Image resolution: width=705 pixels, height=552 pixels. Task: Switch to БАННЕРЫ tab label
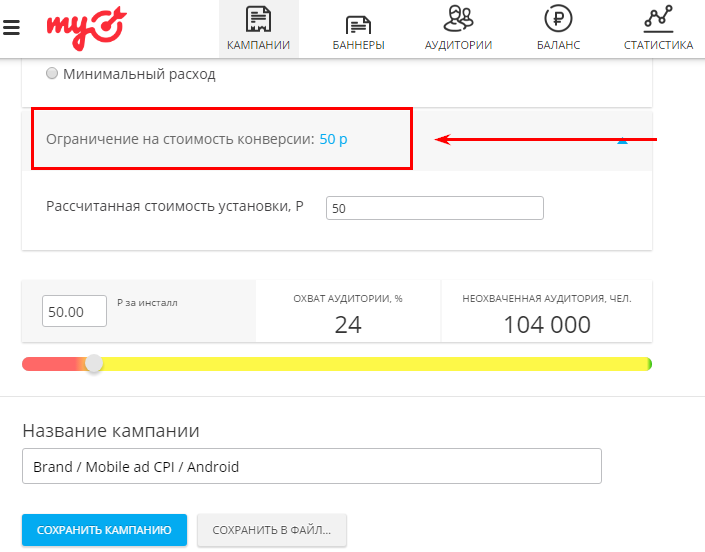(358, 45)
